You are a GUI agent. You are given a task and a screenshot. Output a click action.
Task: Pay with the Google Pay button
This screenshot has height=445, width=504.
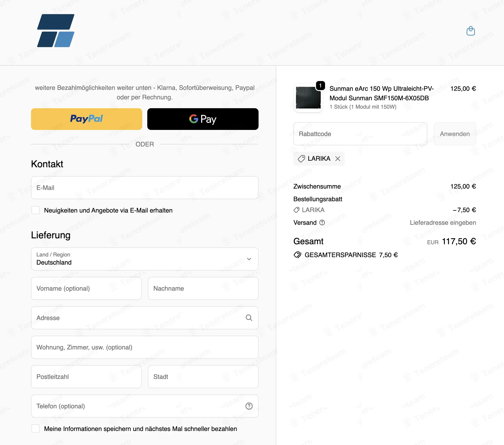coord(203,119)
